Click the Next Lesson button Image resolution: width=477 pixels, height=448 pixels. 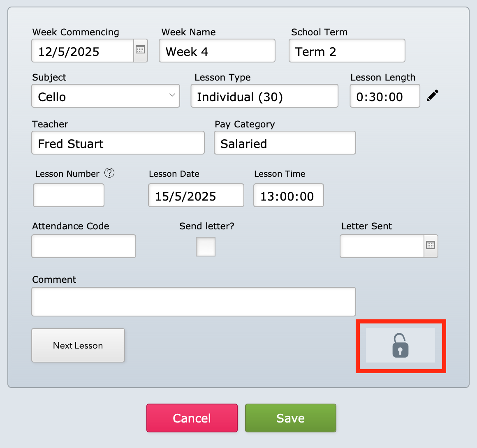pos(78,345)
